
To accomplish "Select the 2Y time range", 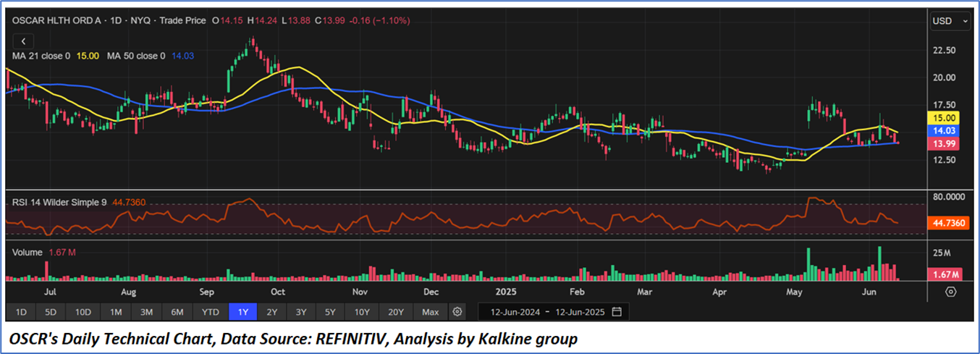I will point(271,312).
